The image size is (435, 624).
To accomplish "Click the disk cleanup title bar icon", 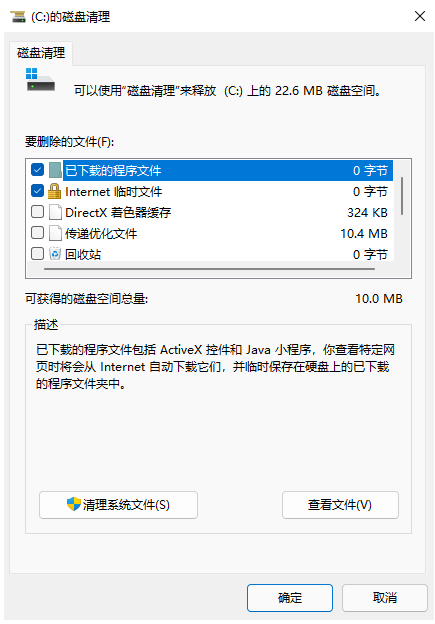I will [x=18, y=17].
